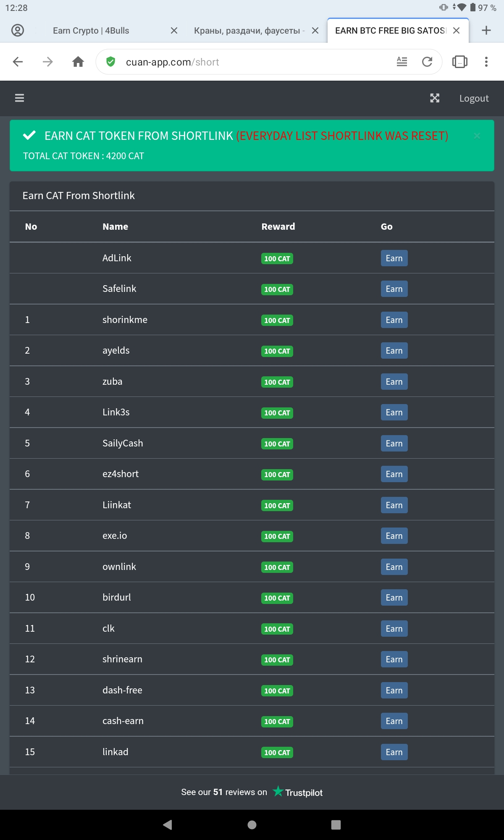Focus the cuan-app.com/short address bar
The image size is (504, 840).
(252, 62)
